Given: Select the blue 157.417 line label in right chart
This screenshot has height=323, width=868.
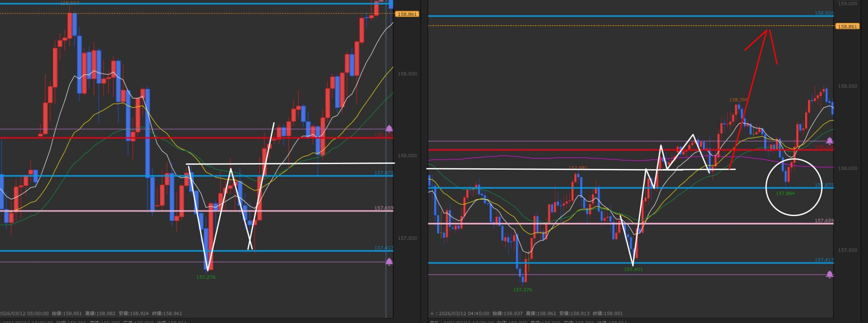Looking at the screenshot, I should tap(824, 260).
